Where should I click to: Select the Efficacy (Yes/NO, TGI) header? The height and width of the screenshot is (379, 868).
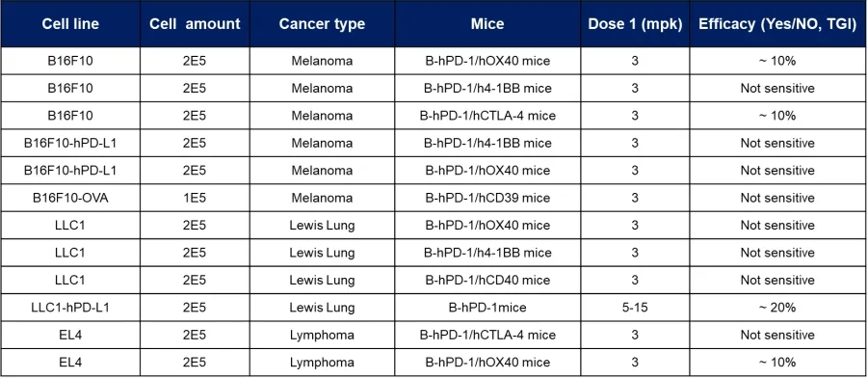pyautogui.click(x=777, y=24)
